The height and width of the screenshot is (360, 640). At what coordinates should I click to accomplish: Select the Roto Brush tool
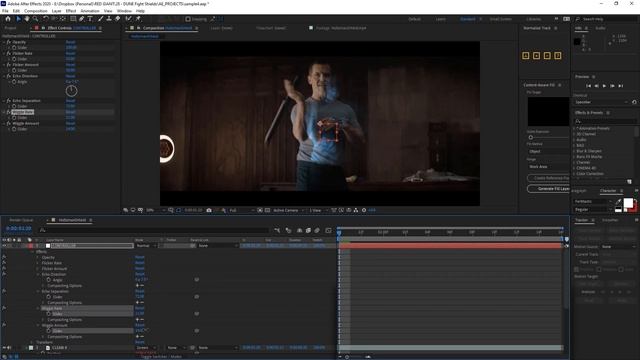tap(129, 19)
